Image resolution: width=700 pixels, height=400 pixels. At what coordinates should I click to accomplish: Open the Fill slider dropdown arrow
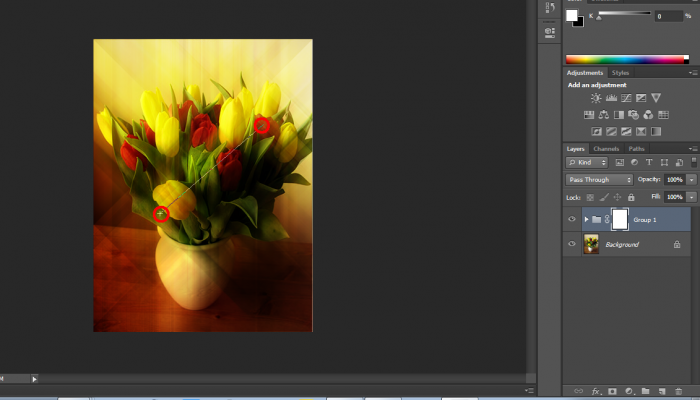692,197
